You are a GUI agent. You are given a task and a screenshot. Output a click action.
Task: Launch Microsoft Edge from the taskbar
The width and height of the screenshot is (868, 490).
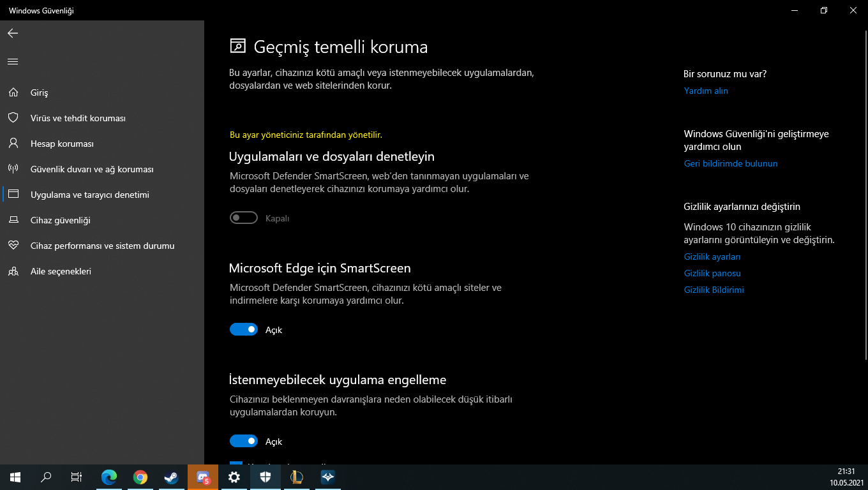click(109, 477)
